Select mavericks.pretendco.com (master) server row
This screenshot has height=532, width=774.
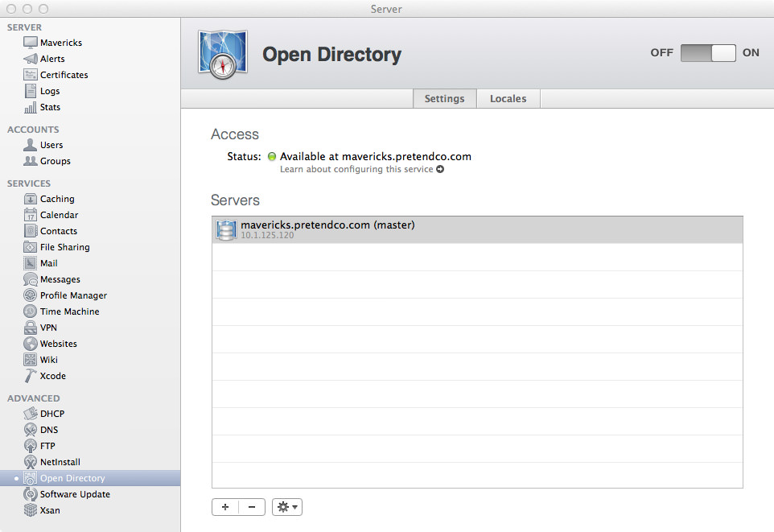click(477, 229)
